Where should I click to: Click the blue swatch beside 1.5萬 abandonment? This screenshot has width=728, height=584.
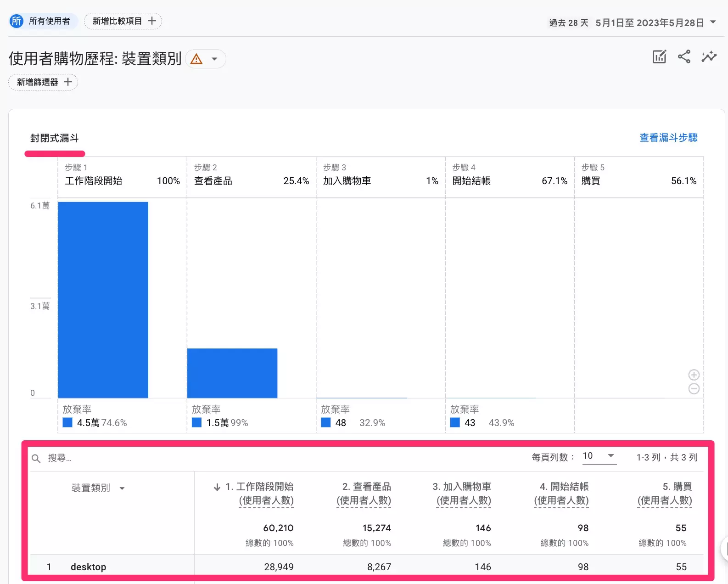tap(197, 422)
